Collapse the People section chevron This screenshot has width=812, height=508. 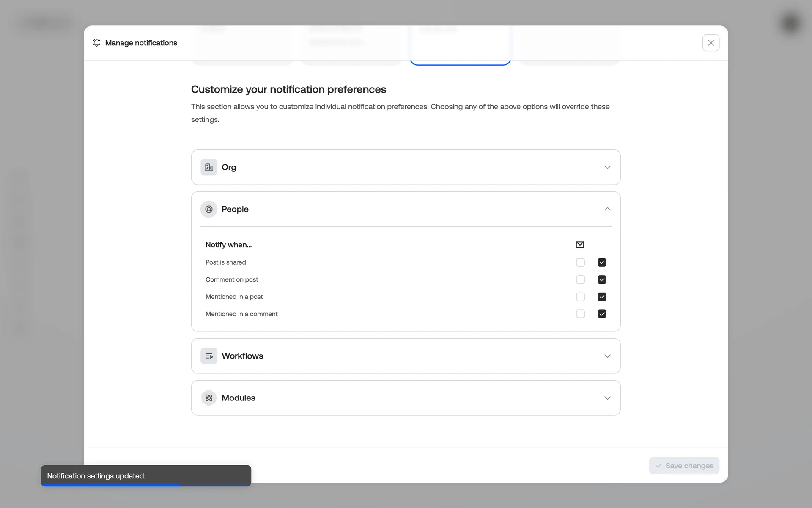[x=607, y=209]
